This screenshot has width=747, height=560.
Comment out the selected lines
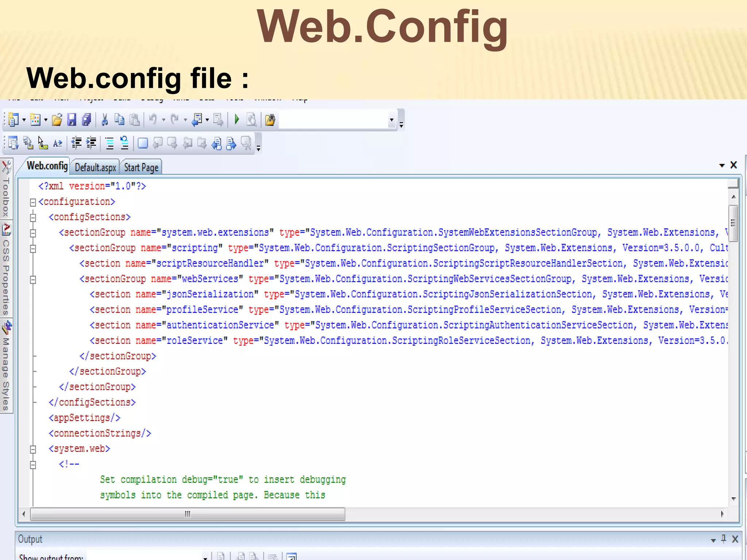point(109,143)
